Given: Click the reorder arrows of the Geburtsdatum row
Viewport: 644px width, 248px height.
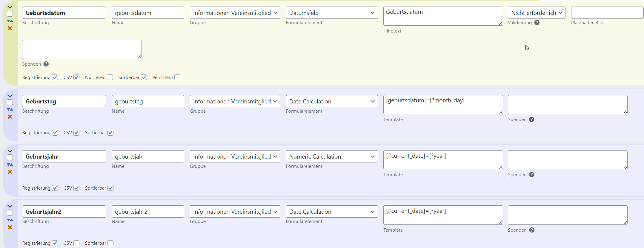Looking at the screenshot, I should point(10,21).
